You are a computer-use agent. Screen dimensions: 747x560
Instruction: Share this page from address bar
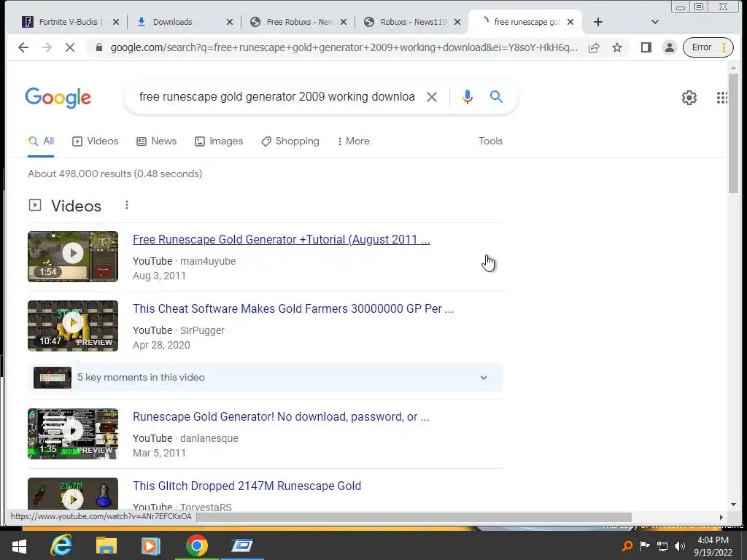(x=594, y=47)
